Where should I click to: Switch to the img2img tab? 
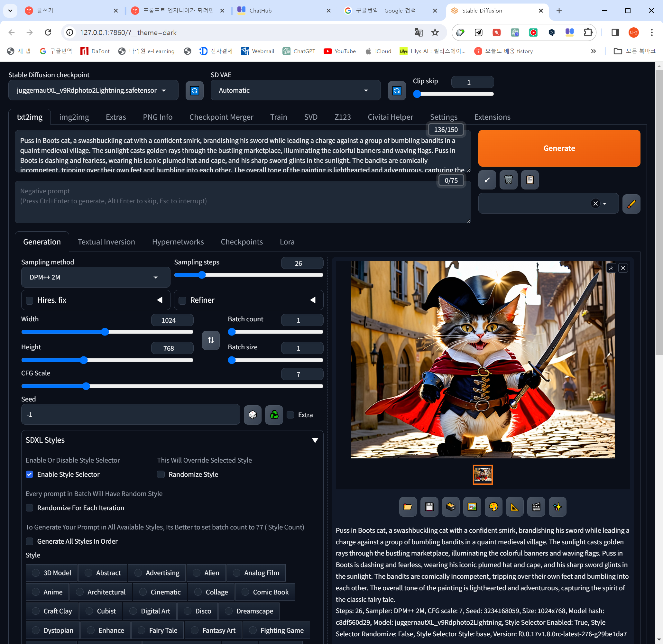(74, 117)
